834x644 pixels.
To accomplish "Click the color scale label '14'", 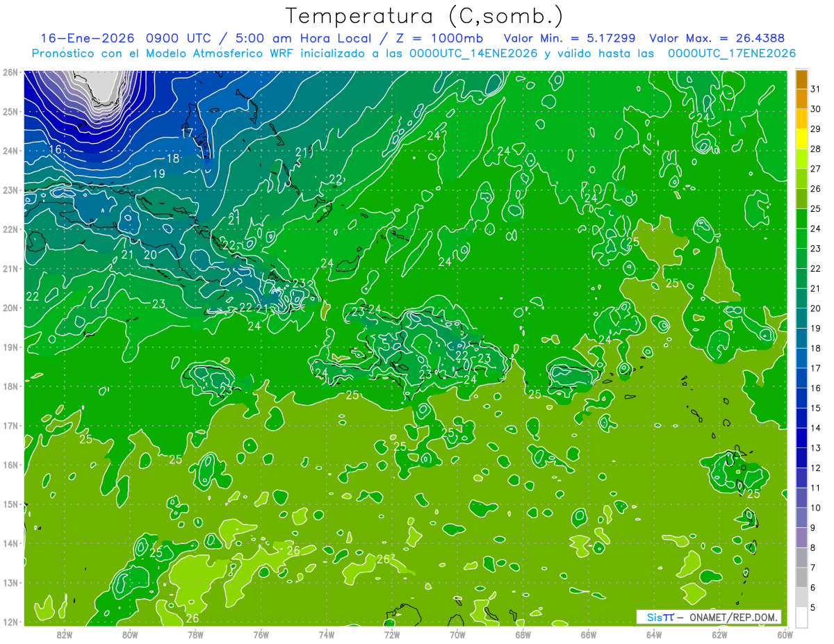I will pos(816,428).
